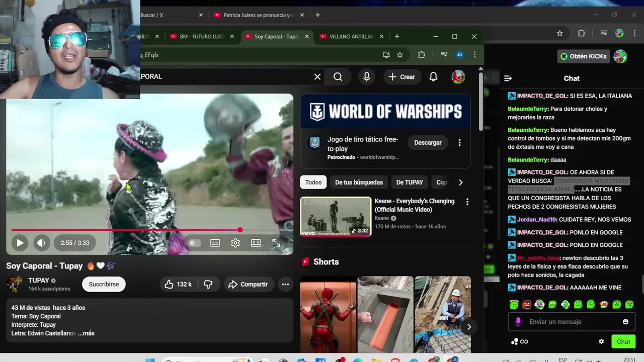This screenshot has height=362, width=644.
Task: Like the video with 132 k likes
Action: [x=179, y=284]
